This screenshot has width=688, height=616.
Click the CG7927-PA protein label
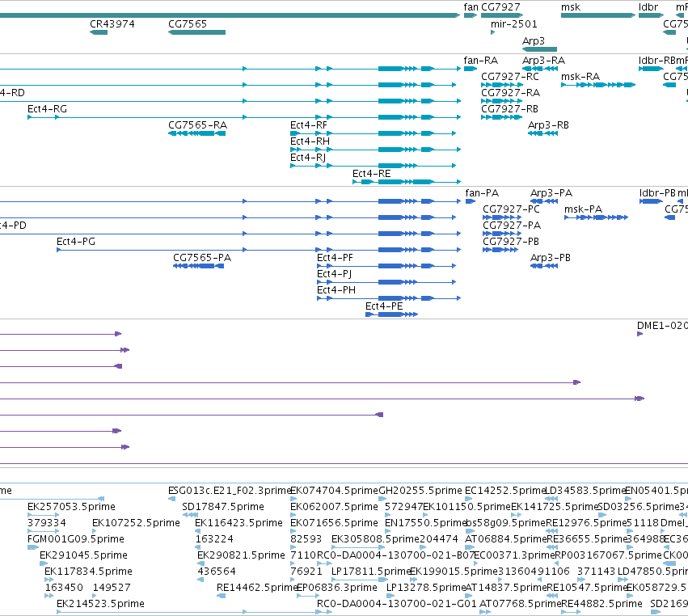512,226
